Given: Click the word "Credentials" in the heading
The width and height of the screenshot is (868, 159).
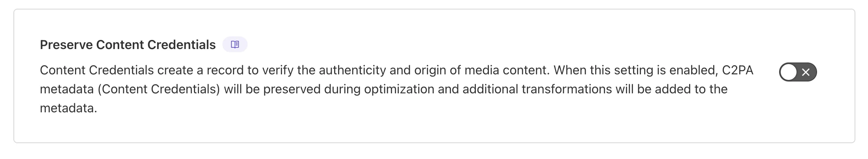Looking at the screenshot, I should coord(181,45).
